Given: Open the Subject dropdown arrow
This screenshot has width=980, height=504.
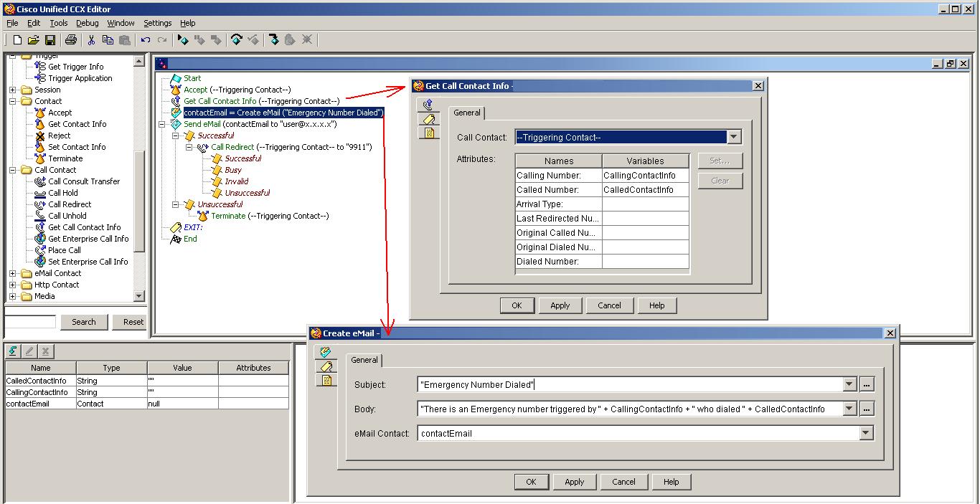Looking at the screenshot, I should [x=849, y=385].
